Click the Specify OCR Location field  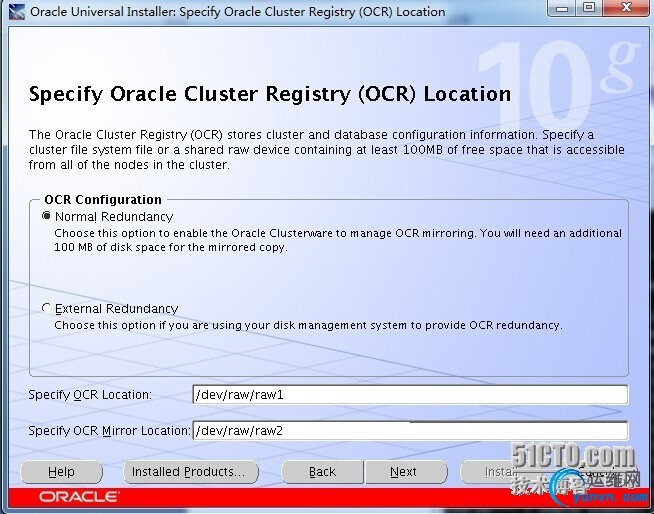tap(410, 395)
